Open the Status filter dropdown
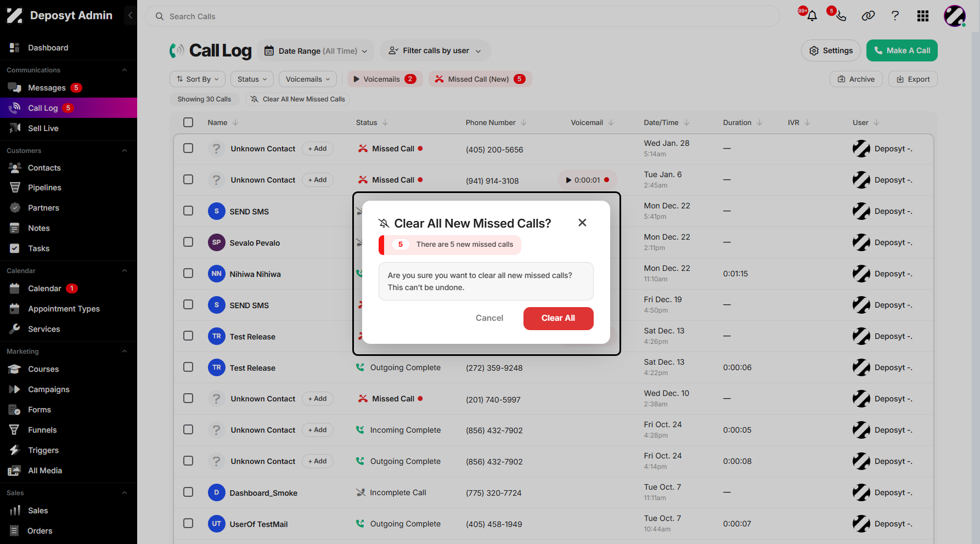Image resolution: width=980 pixels, height=544 pixels. 252,79
